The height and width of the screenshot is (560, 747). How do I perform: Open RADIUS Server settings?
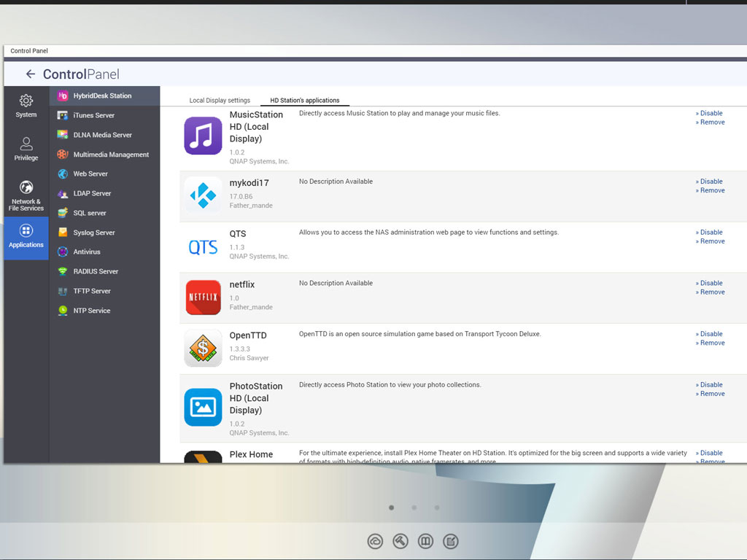coord(105,271)
